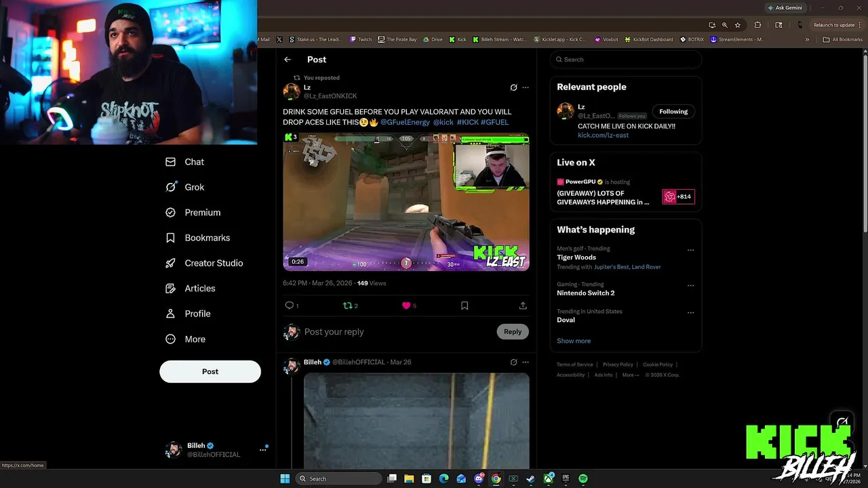The height and width of the screenshot is (488, 868).
Task: Open Grok from the sidebar
Action: tap(184, 187)
